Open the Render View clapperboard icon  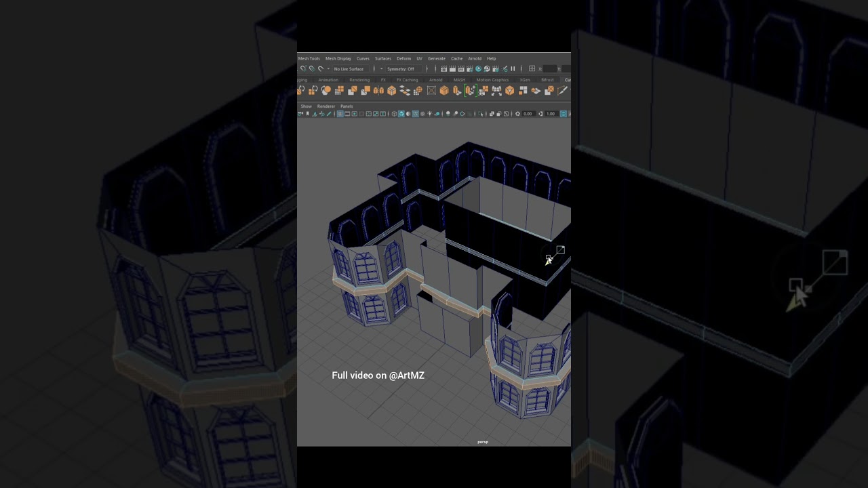click(x=443, y=68)
